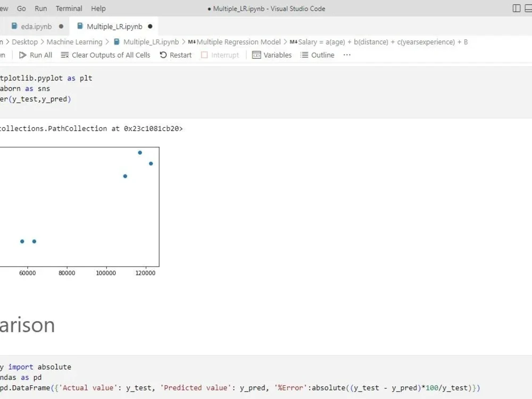Click the 'import absolute' code line
The image size is (532, 399).
point(36,367)
